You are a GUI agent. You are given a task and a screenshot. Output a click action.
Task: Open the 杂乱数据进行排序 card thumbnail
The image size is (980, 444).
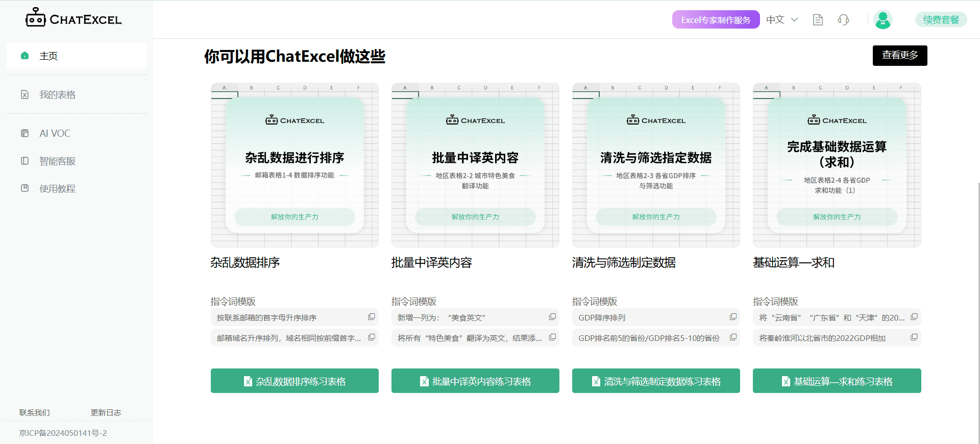tap(295, 165)
